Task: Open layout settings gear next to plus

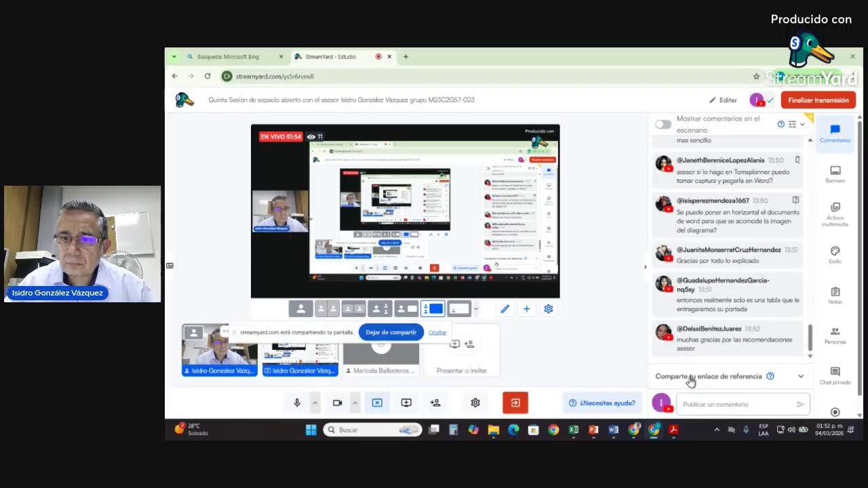Action: click(548, 309)
